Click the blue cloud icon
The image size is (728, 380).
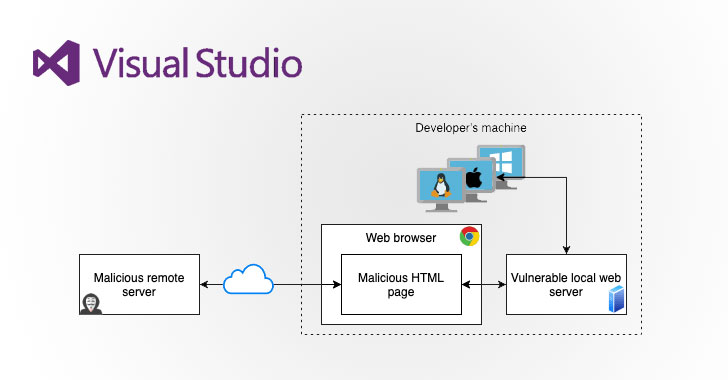(x=248, y=279)
